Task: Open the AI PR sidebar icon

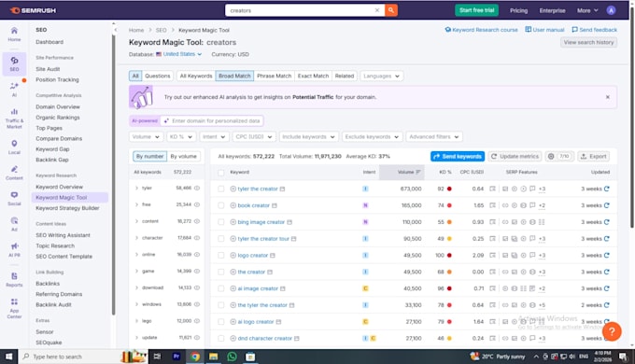Action: tap(14, 250)
